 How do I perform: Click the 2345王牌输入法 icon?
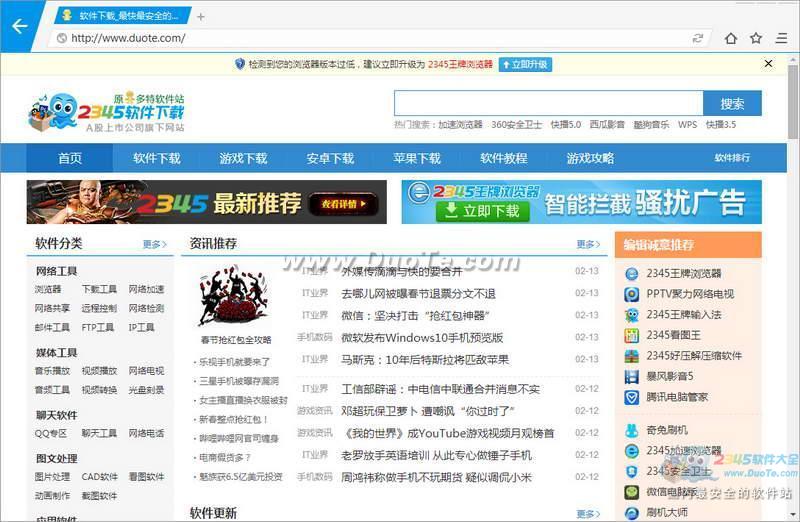632,315
